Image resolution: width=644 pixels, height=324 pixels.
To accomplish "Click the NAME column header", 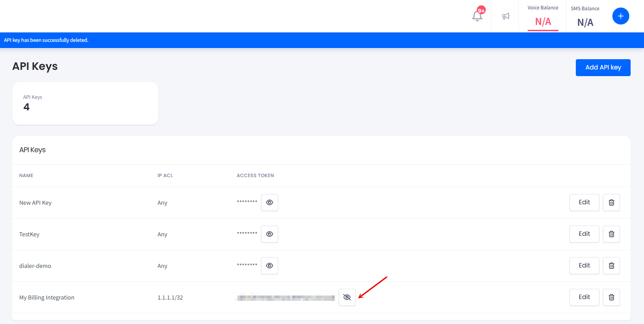I will 26,176.
